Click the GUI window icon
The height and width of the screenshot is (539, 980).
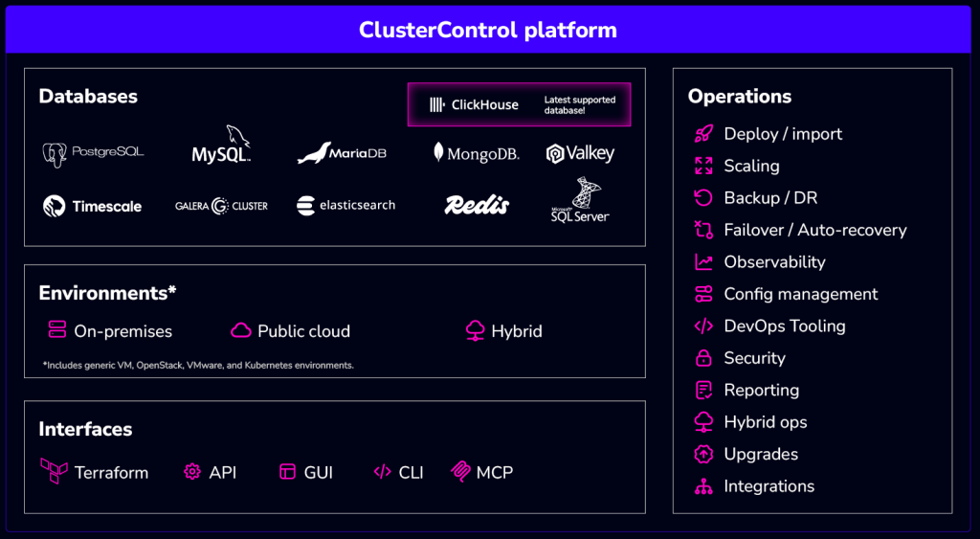(x=287, y=471)
